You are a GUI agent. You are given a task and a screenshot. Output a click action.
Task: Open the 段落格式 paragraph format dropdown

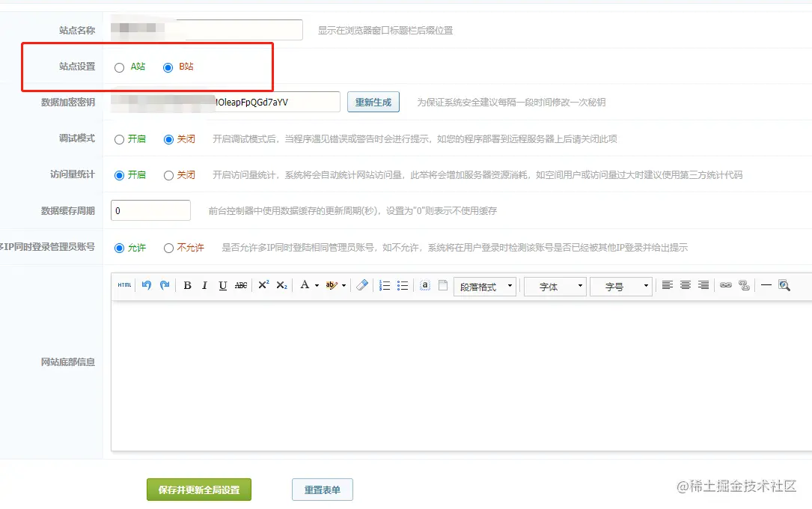[485, 286]
